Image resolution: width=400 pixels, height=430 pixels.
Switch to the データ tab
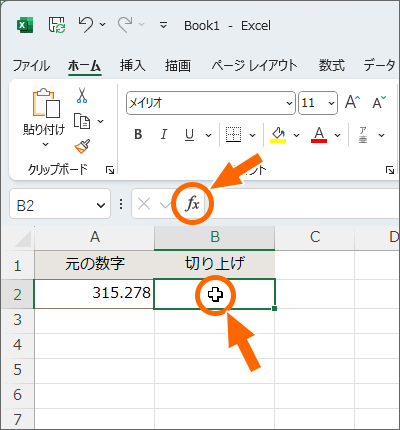[380, 65]
